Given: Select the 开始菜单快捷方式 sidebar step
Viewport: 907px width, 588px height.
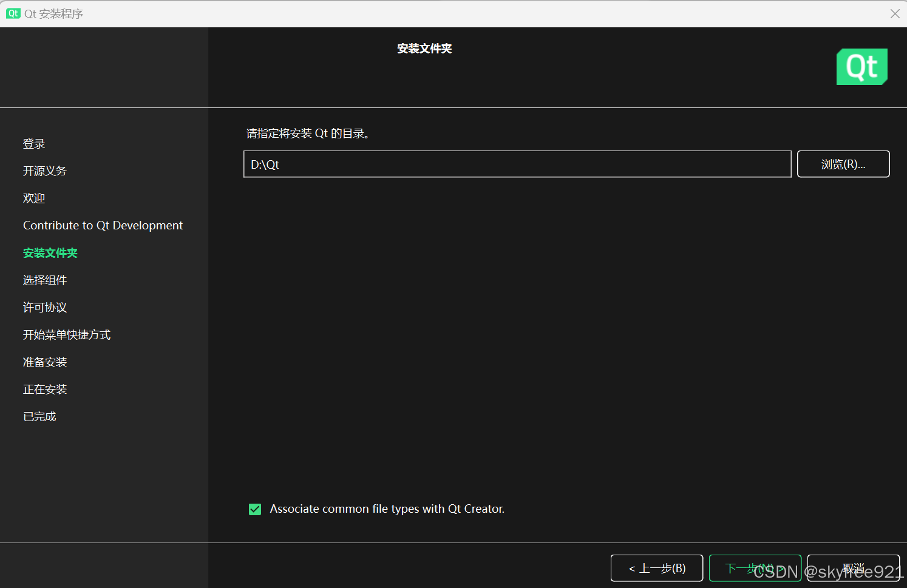Looking at the screenshot, I should (67, 335).
